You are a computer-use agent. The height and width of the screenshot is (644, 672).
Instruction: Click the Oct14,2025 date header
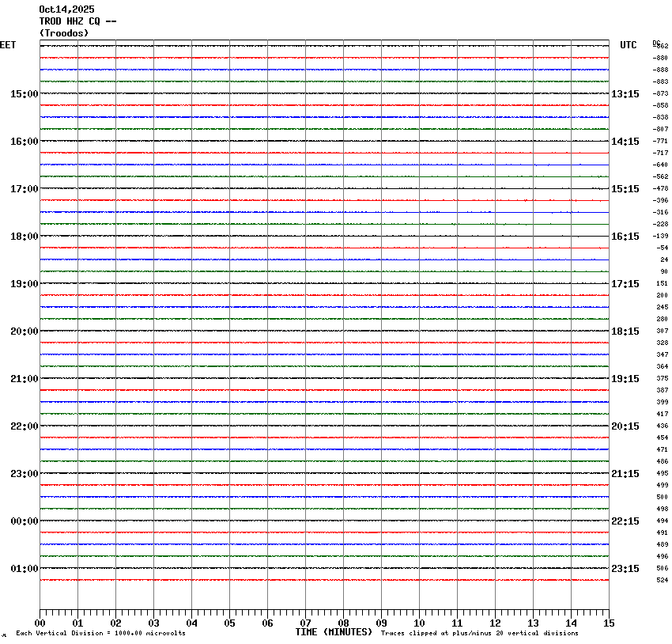pyautogui.click(x=66, y=9)
